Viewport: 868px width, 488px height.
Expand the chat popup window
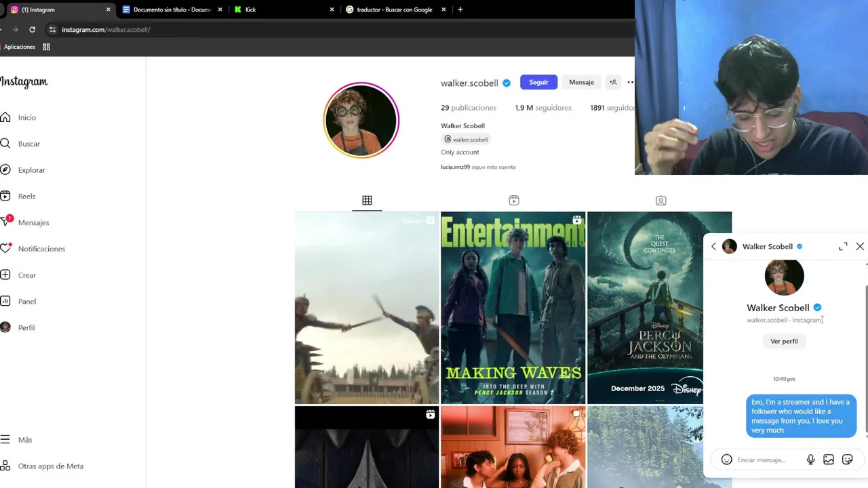(x=843, y=247)
